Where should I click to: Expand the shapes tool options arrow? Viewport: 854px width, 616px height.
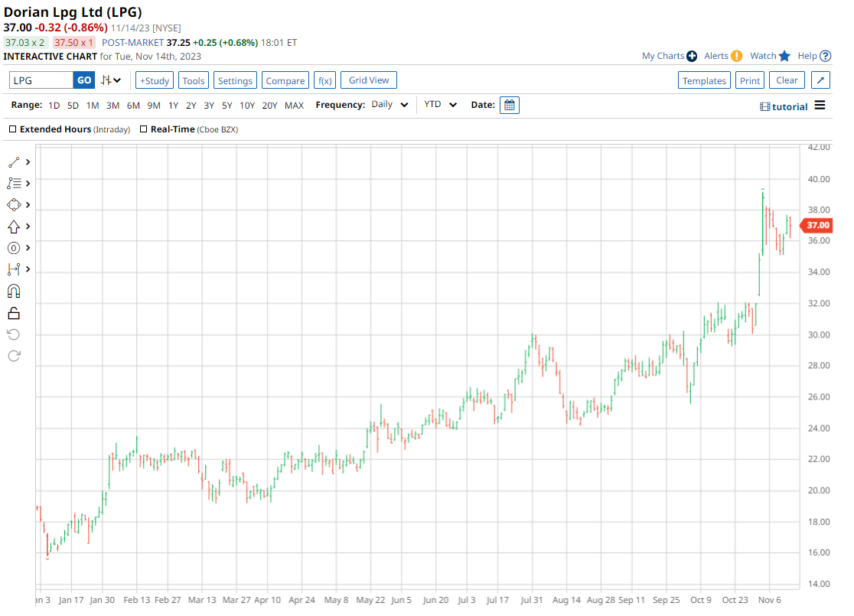(28, 205)
